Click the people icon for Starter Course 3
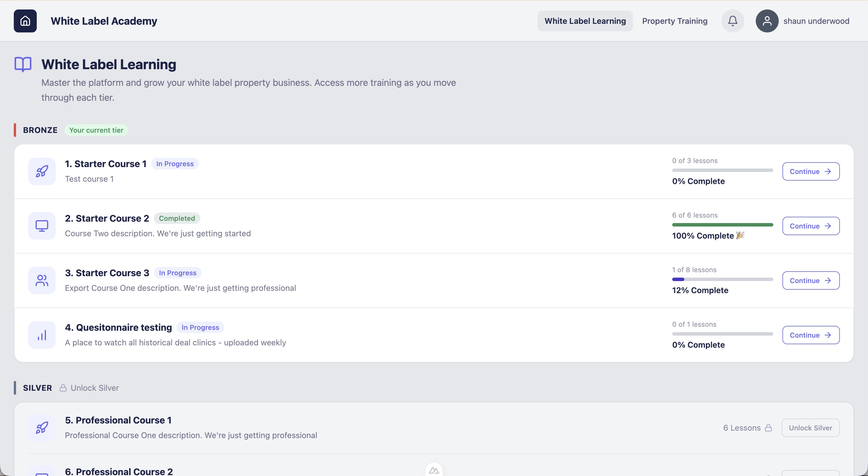868x476 pixels. pyautogui.click(x=42, y=280)
